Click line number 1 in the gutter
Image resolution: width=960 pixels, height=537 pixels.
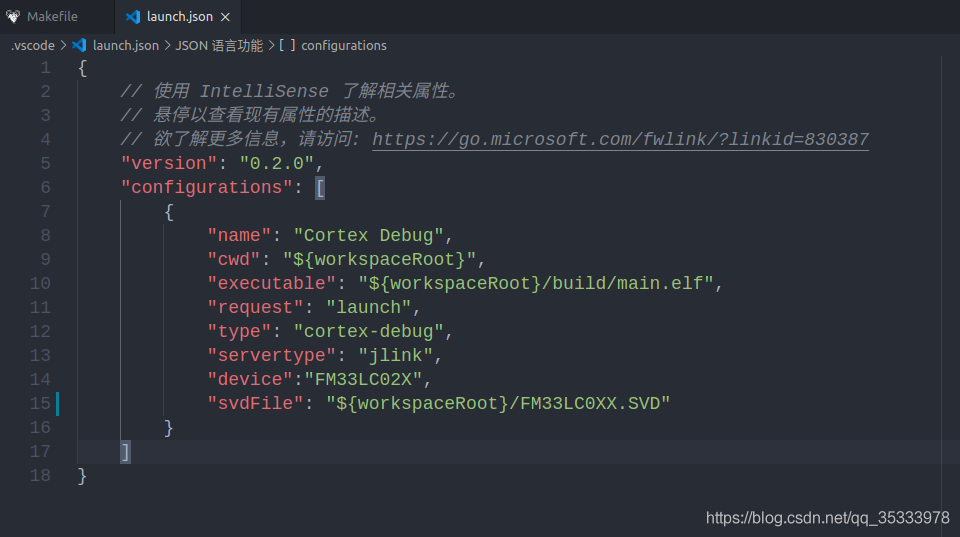tap(46, 68)
